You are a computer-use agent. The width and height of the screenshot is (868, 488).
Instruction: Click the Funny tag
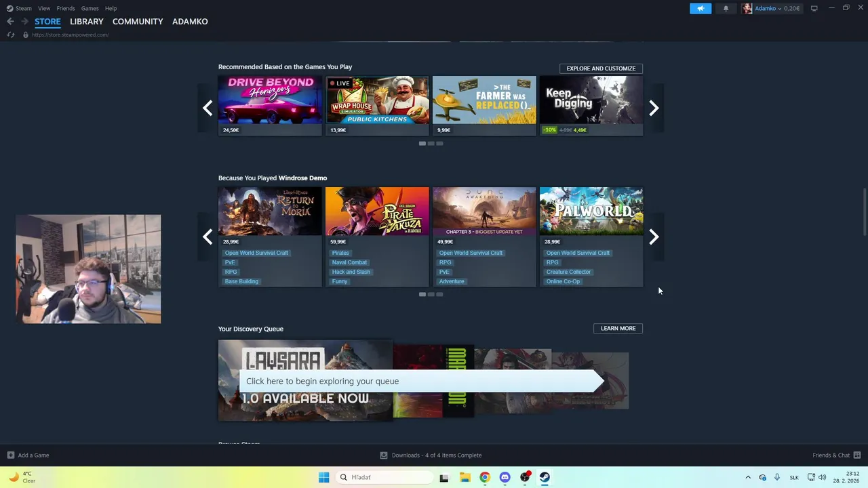pos(340,281)
